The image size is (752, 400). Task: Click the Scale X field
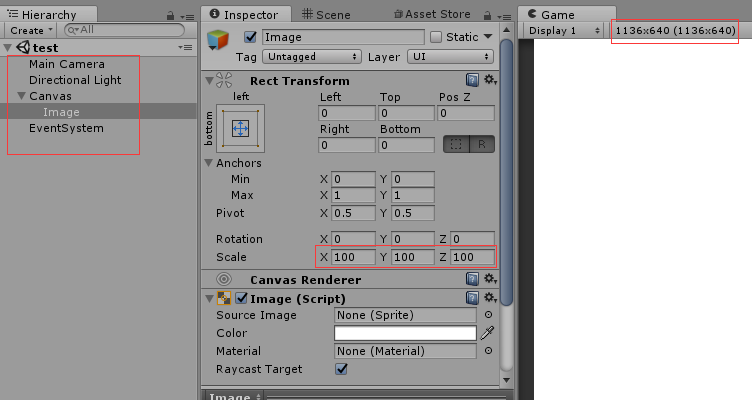pos(353,257)
